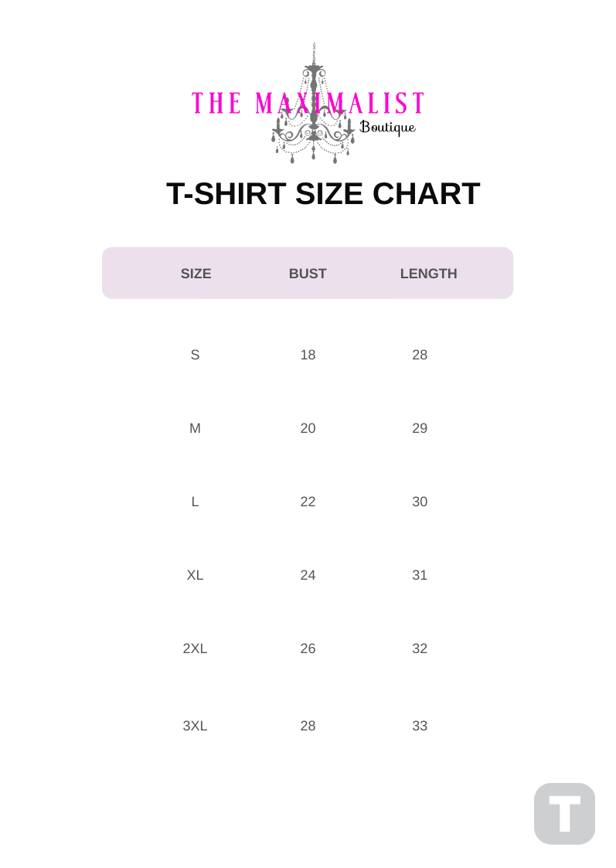Click the SIZE column header
Viewport: 616px width, 868px height.
click(196, 274)
